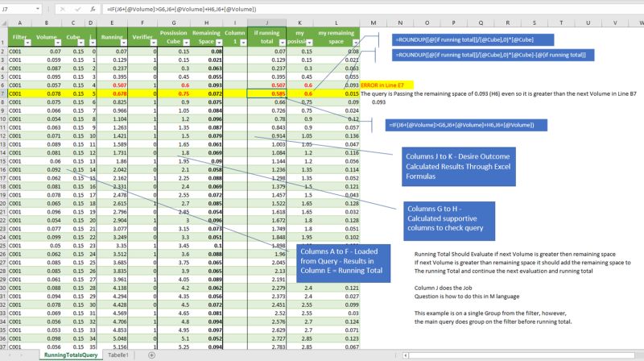Select column M header
This screenshot has width=644, height=361.
[374, 23]
